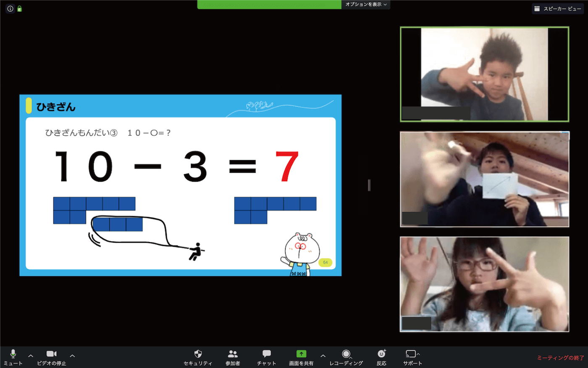The image size is (588, 368).
Task: Stop the camera with ビデオの停止
Action: [51, 354]
